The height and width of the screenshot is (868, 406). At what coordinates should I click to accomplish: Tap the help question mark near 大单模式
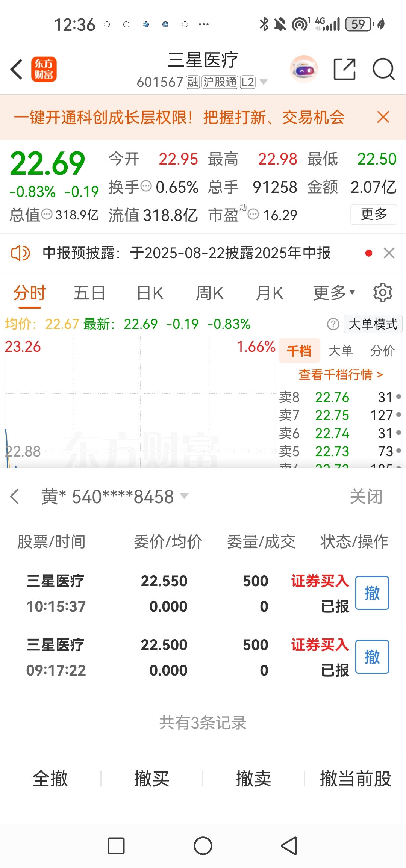click(333, 324)
